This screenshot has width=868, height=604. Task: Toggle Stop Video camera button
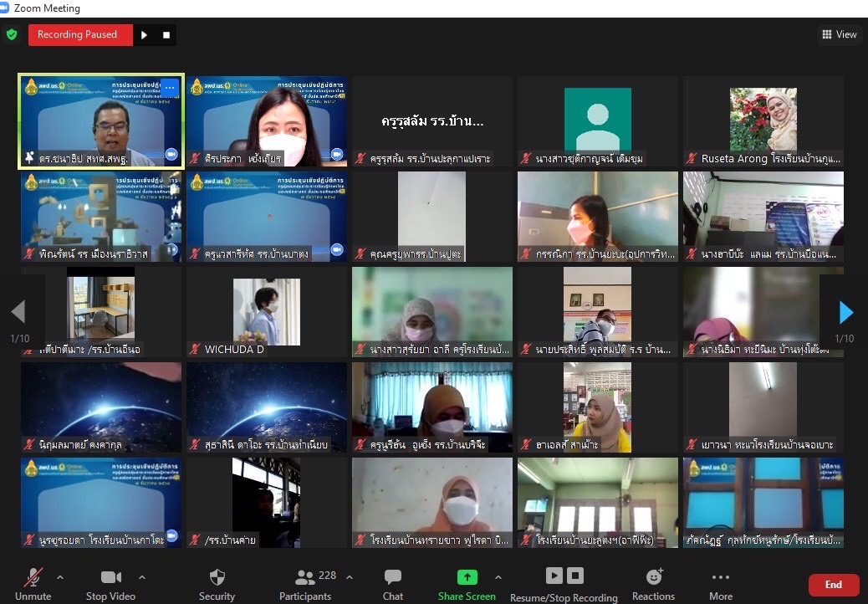(x=110, y=577)
